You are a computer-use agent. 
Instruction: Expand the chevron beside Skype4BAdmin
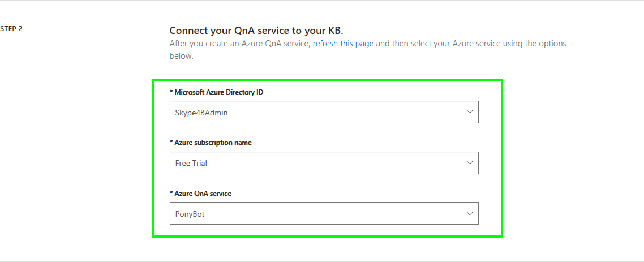(470, 112)
